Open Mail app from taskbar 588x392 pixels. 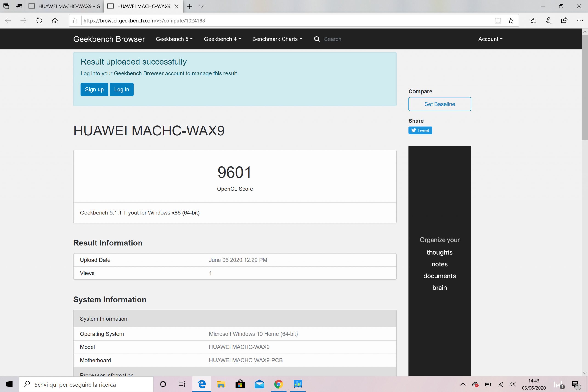click(259, 384)
